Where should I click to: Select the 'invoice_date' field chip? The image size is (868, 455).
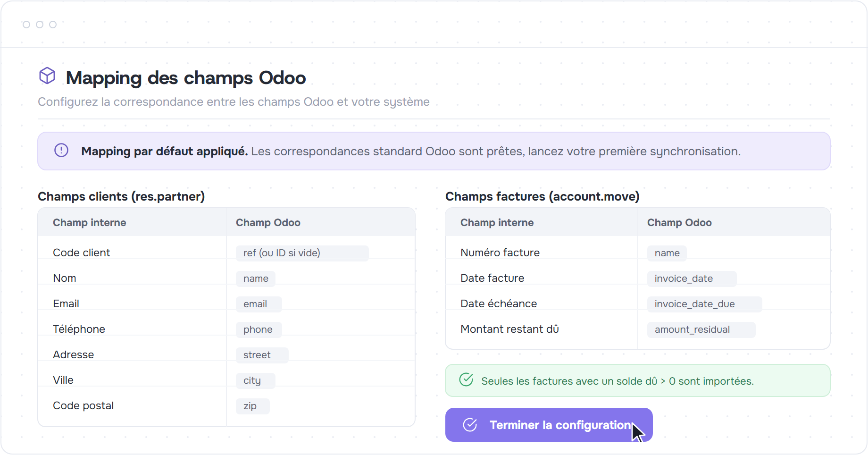pyautogui.click(x=692, y=278)
